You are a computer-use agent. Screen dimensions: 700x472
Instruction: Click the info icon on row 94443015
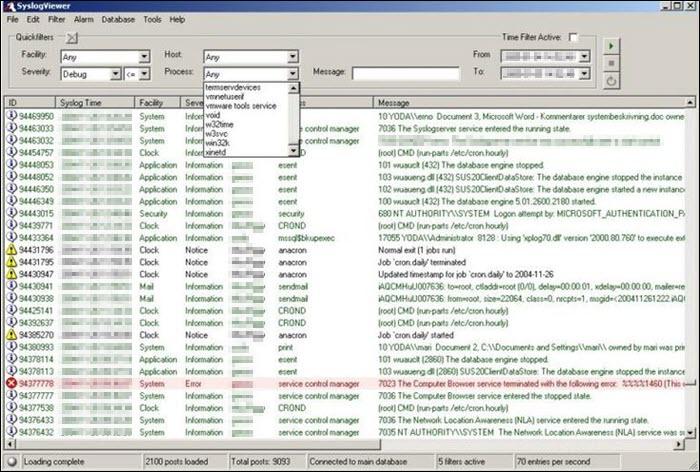click(11, 213)
